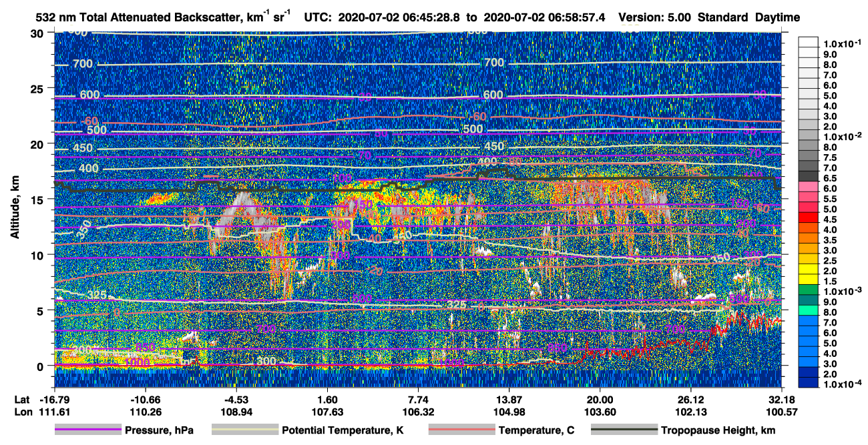Click the altitude tick label 25
868x445 pixels.
39,89
